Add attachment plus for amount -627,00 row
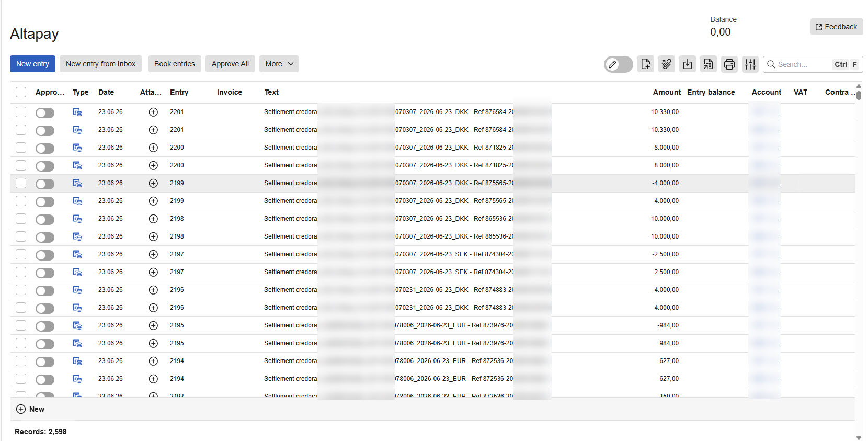Screen dimensions: 868x441 (x=153, y=361)
